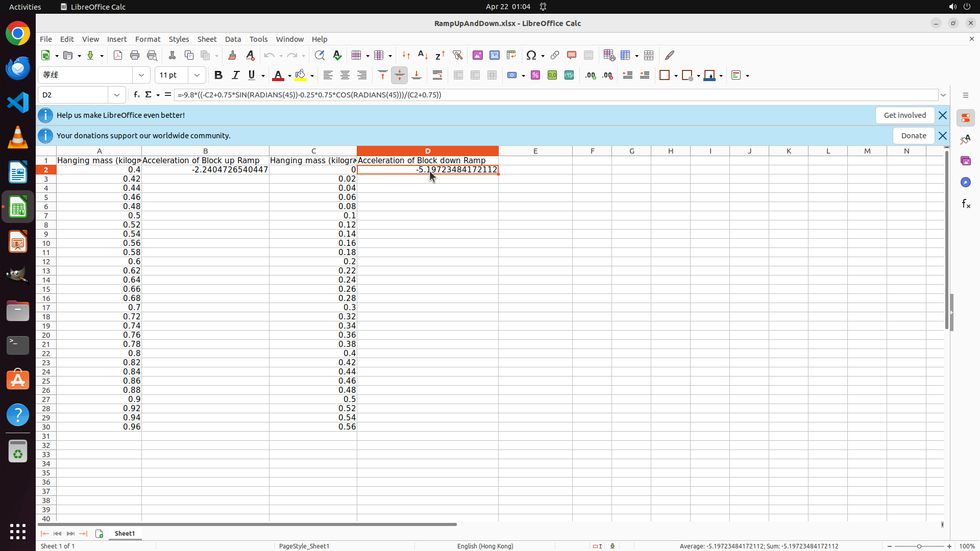Screen dimensions: 980x551
Task: Open the AutoFilter tool
Action: (457, 56)
